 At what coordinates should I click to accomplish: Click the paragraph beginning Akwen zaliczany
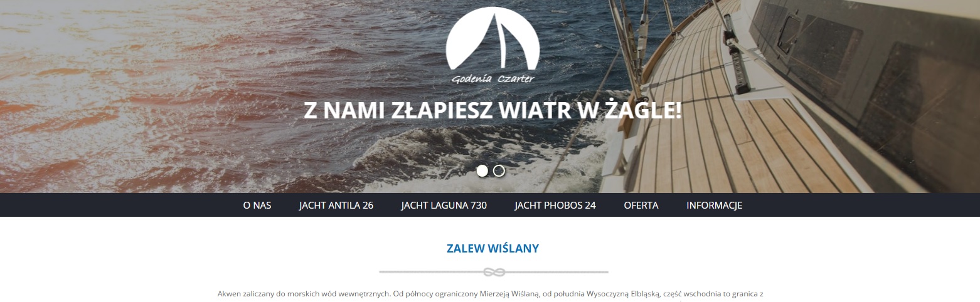pos(490,294)
